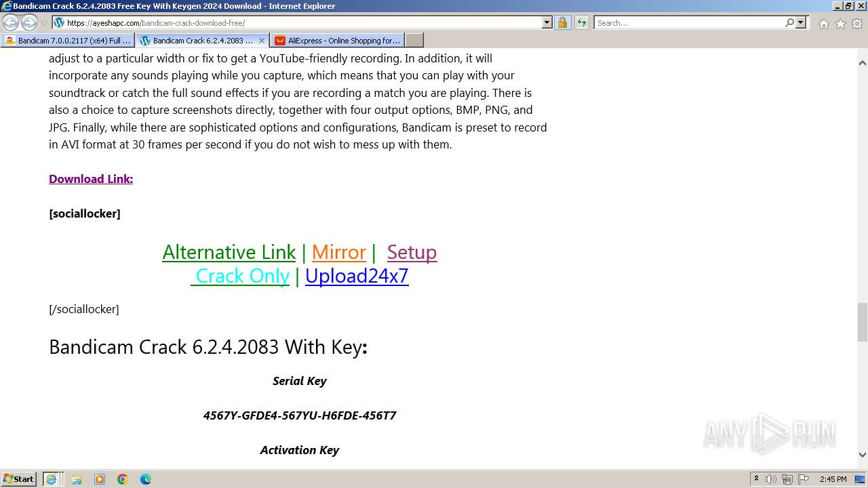Click the [/sociallocker] closing tag text
This screenshot has height=488, width=868.
pyautogui.click(x=84, y=309)
